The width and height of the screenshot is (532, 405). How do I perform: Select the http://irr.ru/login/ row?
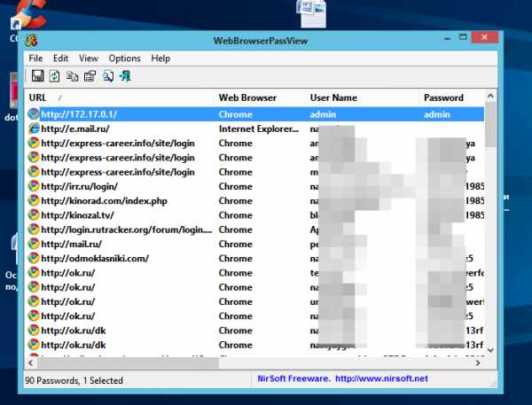point(255,186)
